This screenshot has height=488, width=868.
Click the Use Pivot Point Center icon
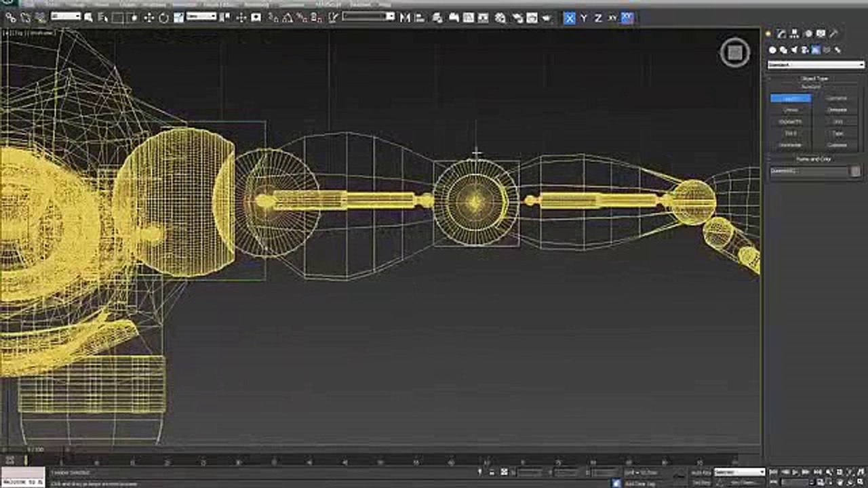tap(223, 18)
